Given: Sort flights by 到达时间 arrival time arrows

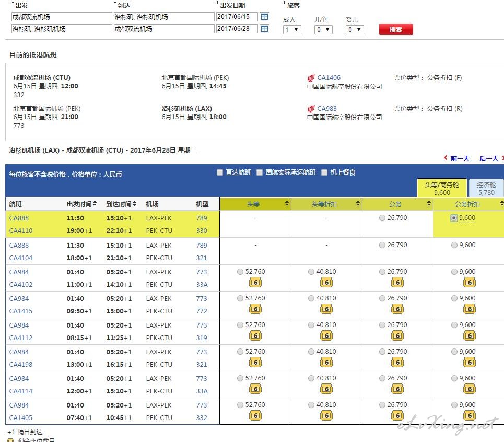Looking at the screenshot, I should tap(134, 203).
